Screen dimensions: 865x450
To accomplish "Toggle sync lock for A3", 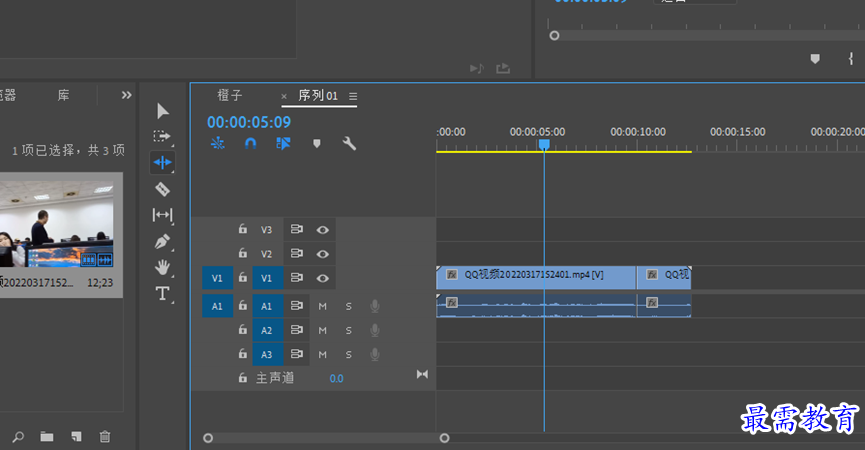I will [x=297, y=353].
